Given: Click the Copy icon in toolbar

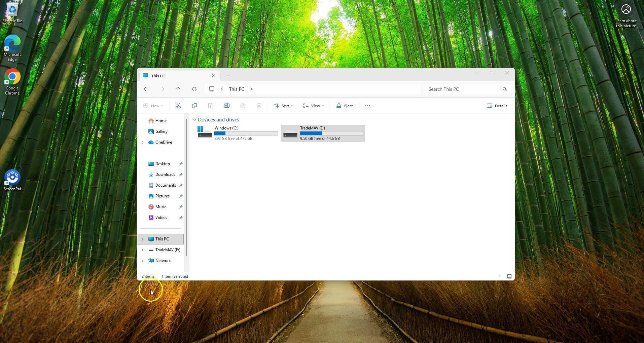Looking at the screenshot, I should (194, 106).
